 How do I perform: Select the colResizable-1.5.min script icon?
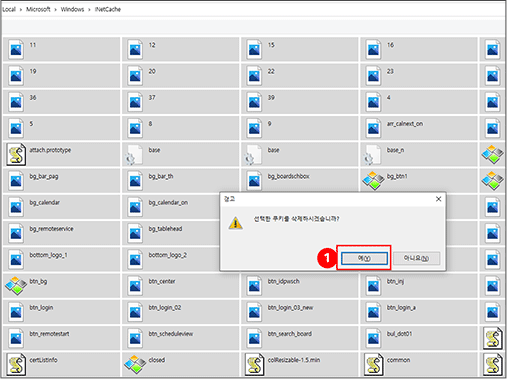click(x=254, y=364)
